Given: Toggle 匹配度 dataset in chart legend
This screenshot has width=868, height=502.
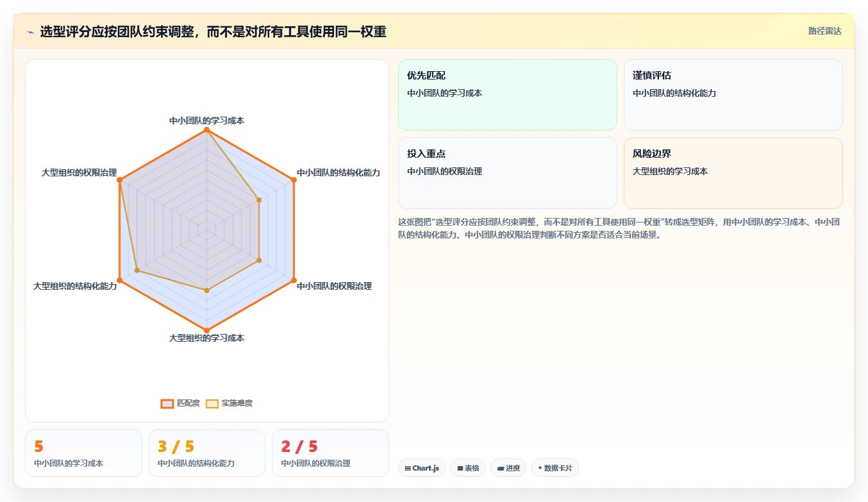Looking at the screenshot, I should pyautogui.click(x=180, y=403).
